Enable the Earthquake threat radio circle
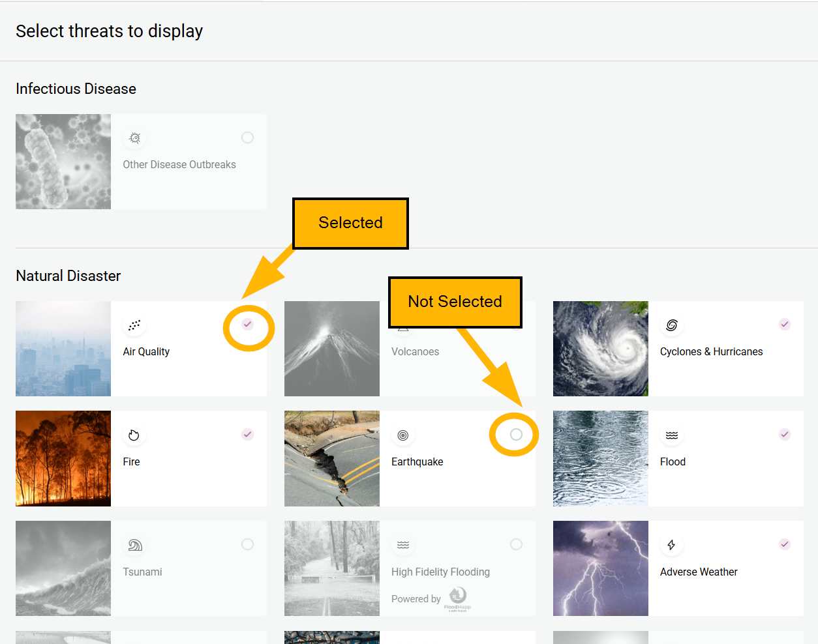Screen dimensions: 818x644 coord(516,434)
